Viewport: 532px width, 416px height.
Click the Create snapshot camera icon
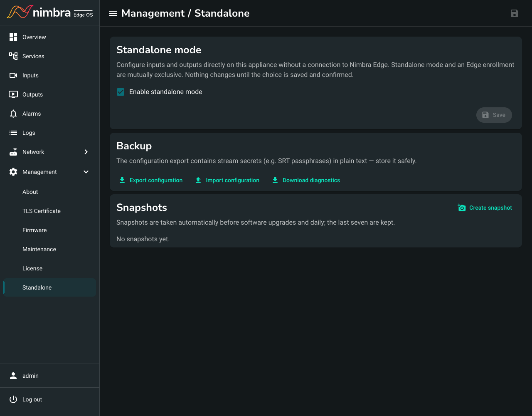pos(461,208)
